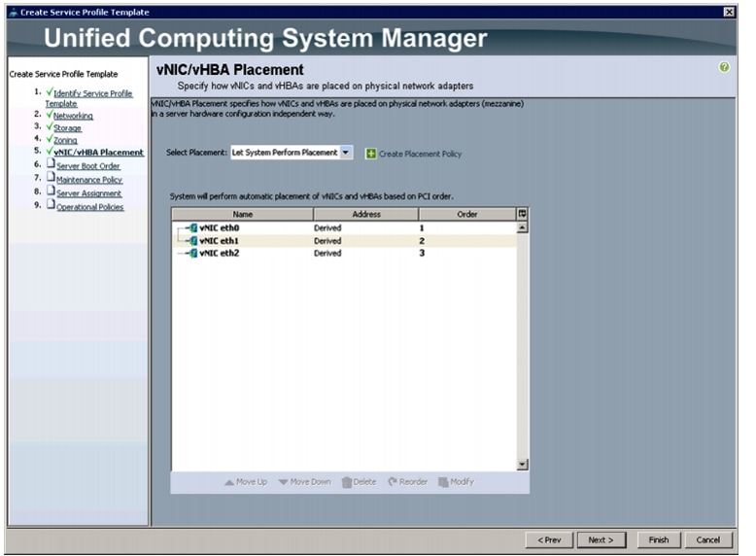Click the Derived address in eth2 row
The image size is (756, 556).
point(327,253)
